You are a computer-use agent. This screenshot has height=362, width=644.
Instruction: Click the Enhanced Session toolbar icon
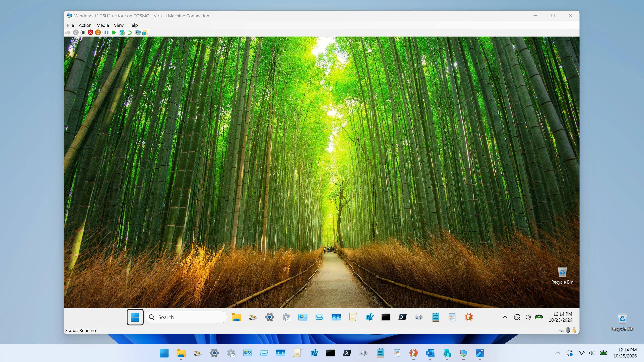click(x=138, y=33)
